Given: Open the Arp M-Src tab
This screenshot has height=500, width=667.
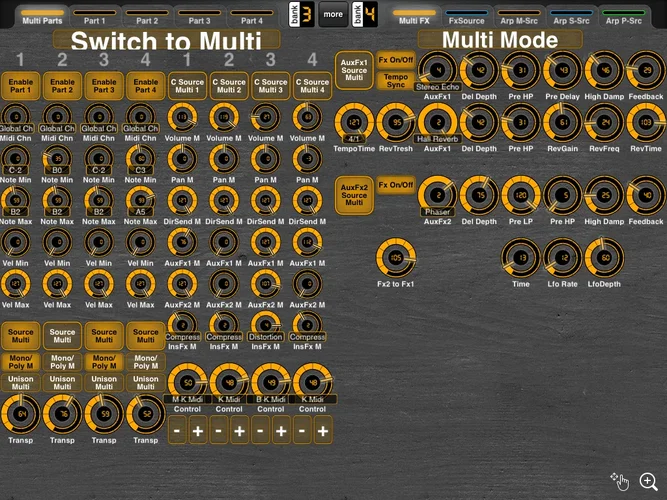Looking at the screenshot, I should point(519,17).
